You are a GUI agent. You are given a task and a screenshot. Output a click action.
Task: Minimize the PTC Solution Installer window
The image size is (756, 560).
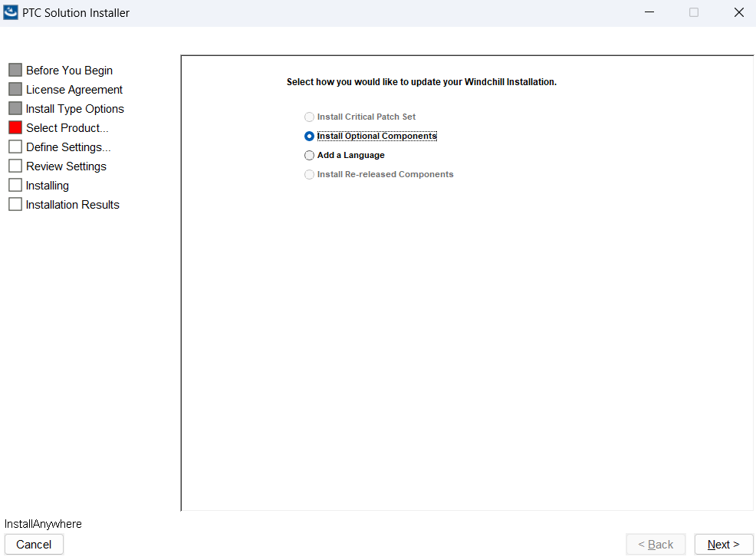pyautogui.click(x=649, y=12)
